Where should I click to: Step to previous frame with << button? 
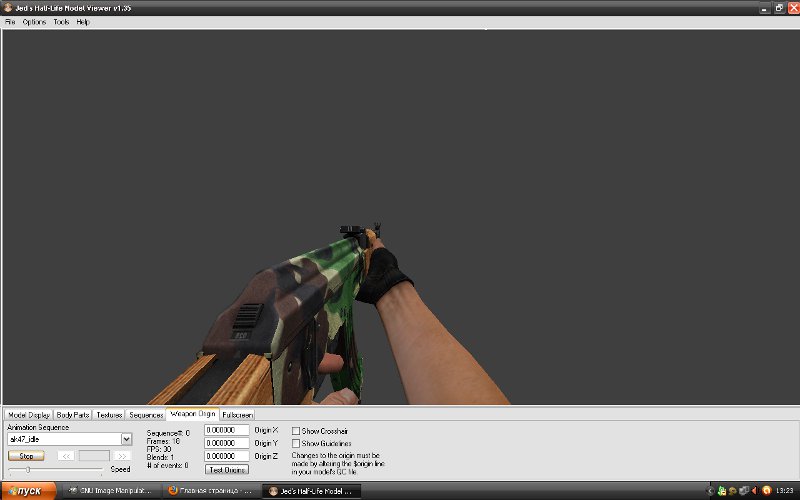pyautogui.click(x=66, y=456)
